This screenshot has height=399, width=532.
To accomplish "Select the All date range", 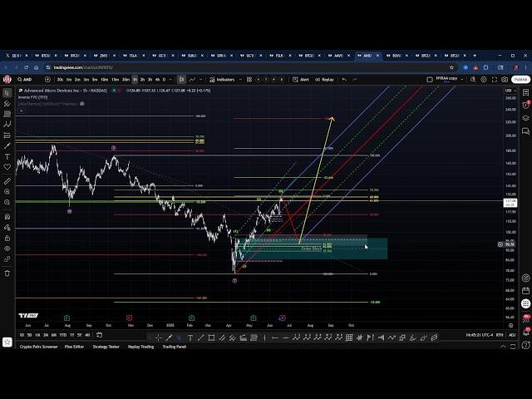I will coord(87,335).
